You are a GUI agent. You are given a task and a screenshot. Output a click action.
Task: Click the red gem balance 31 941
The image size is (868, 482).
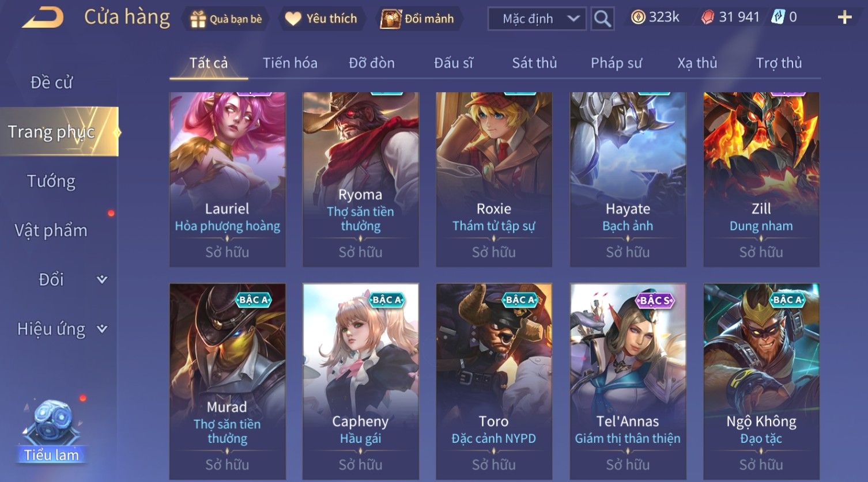(x=730, y=18)
